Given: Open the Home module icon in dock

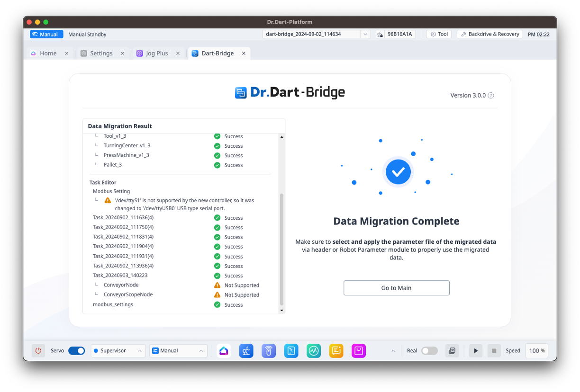Looking at the screenshot, I should [224, 351].
